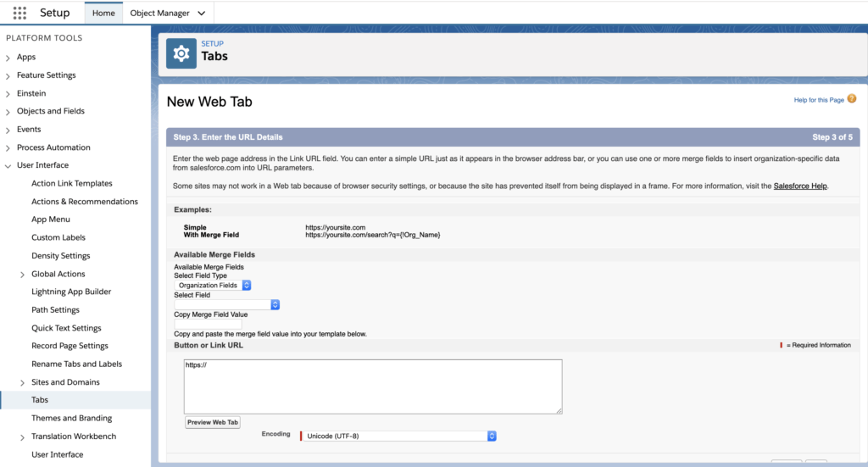The height and width of the screenshot is (467, 868).
Task: Click the help question mark icon
Action: tap(852, 99)
